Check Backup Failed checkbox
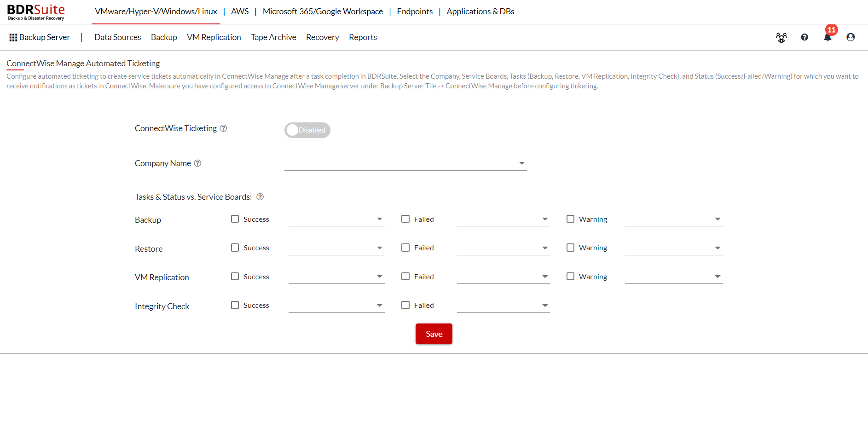The height and width of the screenshot is (421, 868). [405, 219]
